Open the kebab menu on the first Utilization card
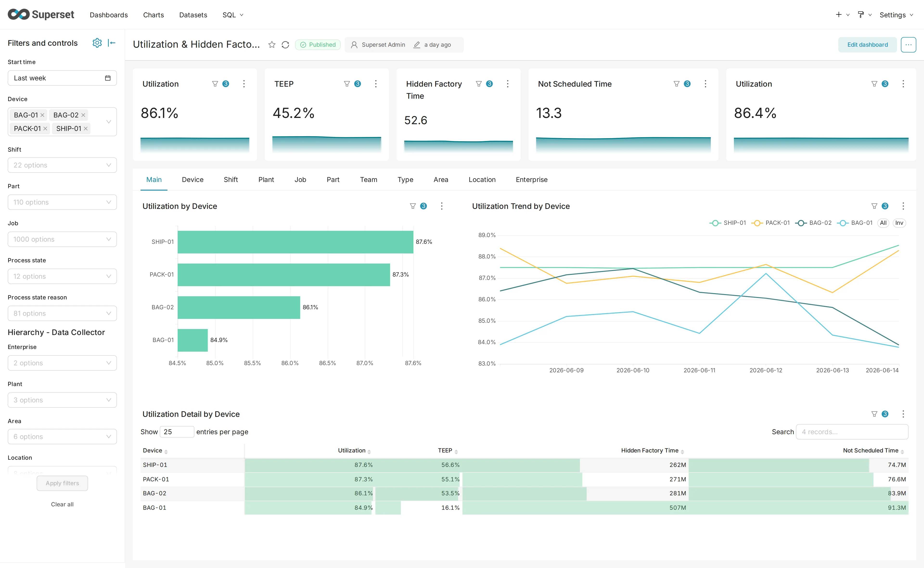This screenshot has width=924, height=568. pos(244,84)
